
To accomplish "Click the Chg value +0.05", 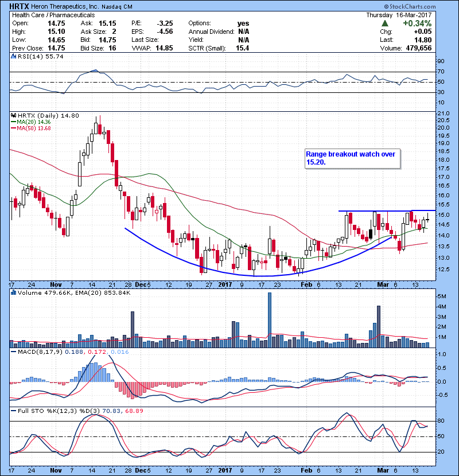I will click(422, 32).
